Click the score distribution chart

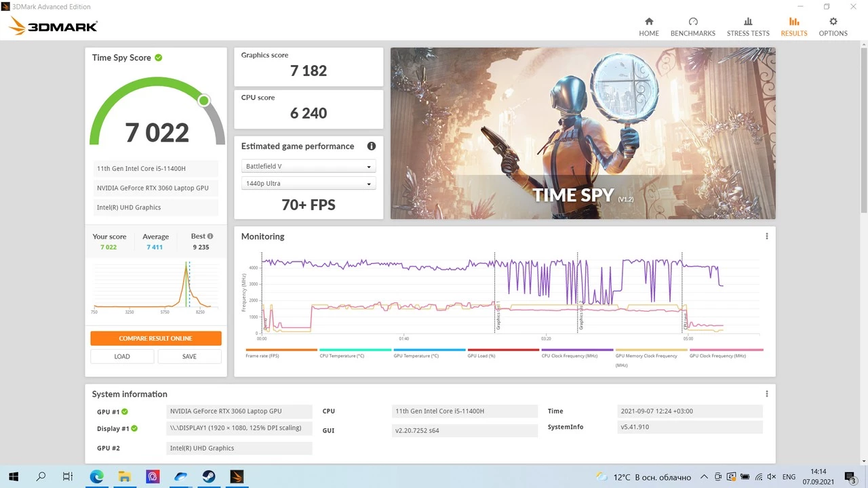pyautogui.click(x=155, y=288)
